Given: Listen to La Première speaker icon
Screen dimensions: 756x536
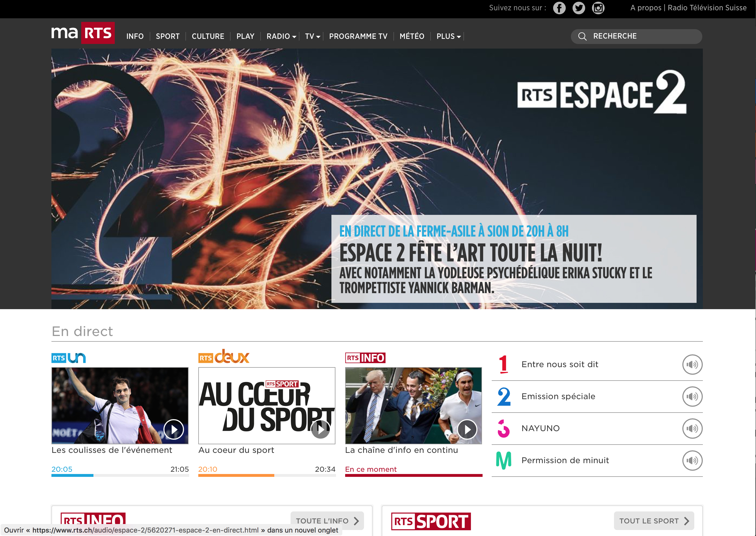Looking at the screenshot, I should (692, 364).
